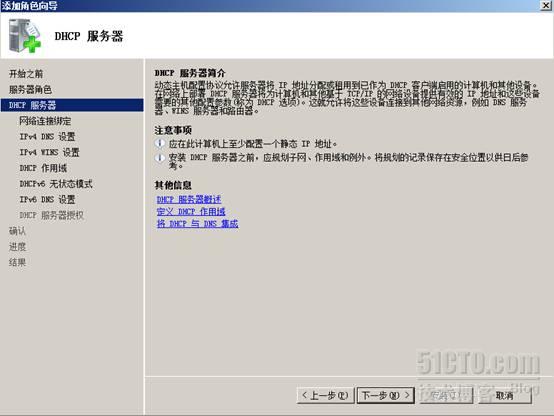This screenshot has height=416, width=554.
Task: Open 网络连接绑定 step
Action: (x=45, y=121)
